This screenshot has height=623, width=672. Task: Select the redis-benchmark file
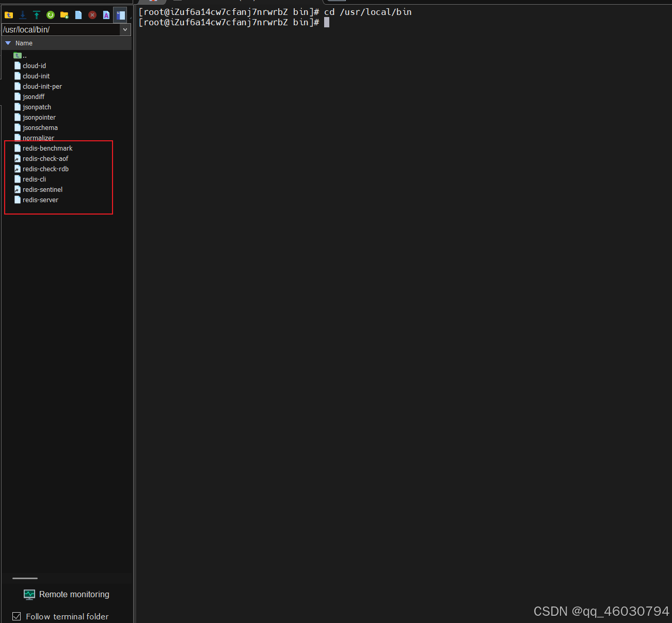coord(47,148)
